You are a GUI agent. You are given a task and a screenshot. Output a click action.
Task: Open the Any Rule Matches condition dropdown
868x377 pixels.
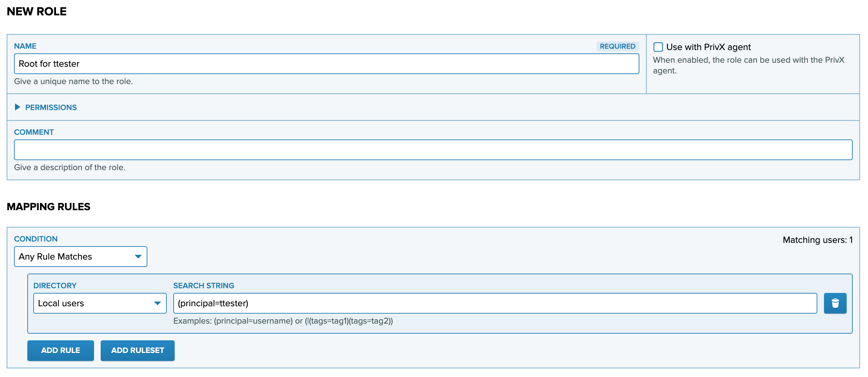coord(80,257)
